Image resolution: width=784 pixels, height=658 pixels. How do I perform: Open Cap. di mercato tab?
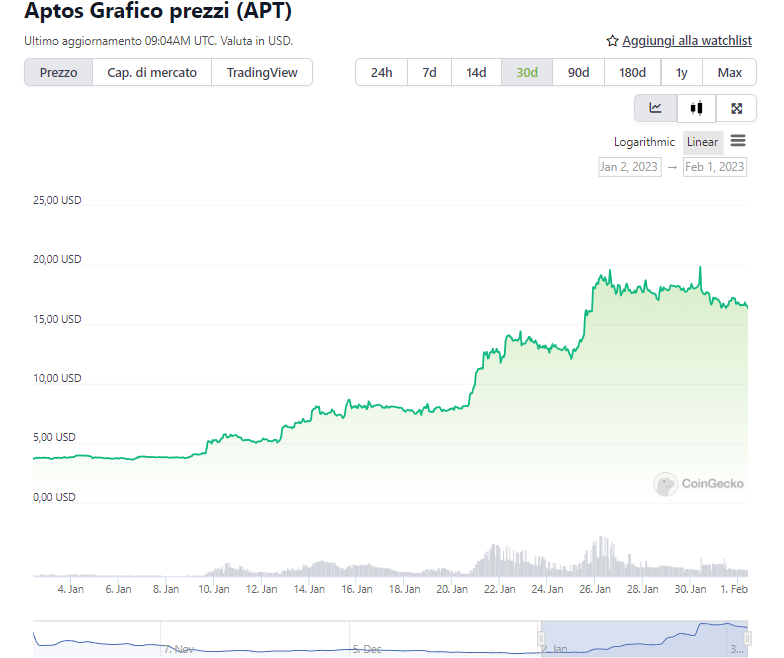tap(152, 72)
